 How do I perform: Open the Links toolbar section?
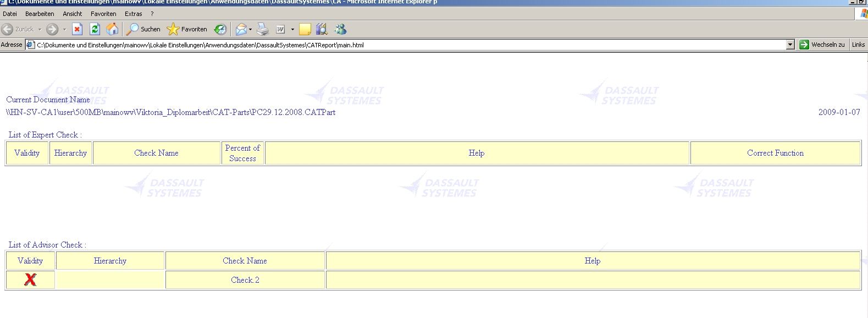pyautogui.click(x=858, y=45)
